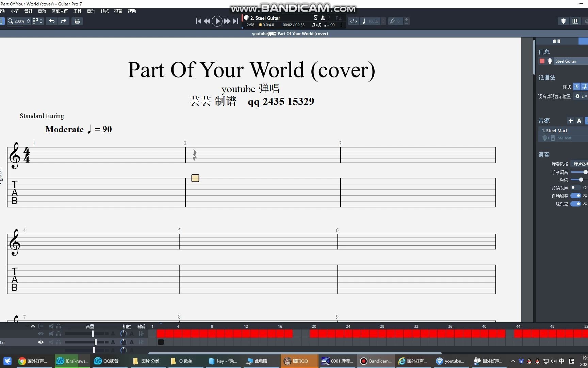The image size is (588, 368).
Task: Toggle the 持续发声 switch
Action: point(575,187)
